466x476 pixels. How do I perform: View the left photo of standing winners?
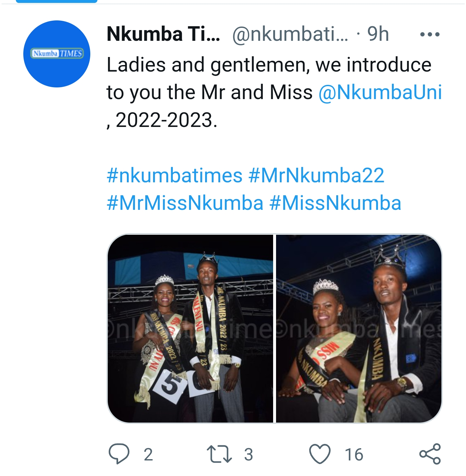[190, 328]
